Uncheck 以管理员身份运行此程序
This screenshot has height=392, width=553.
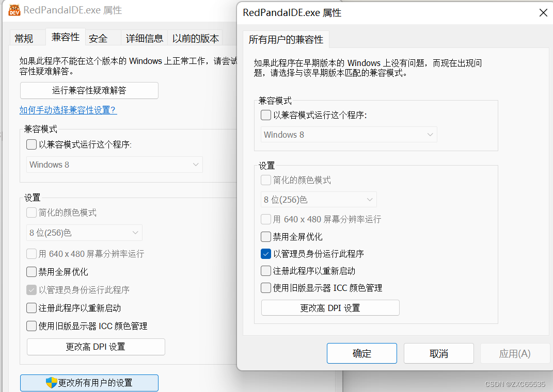(x=265, y=254)
